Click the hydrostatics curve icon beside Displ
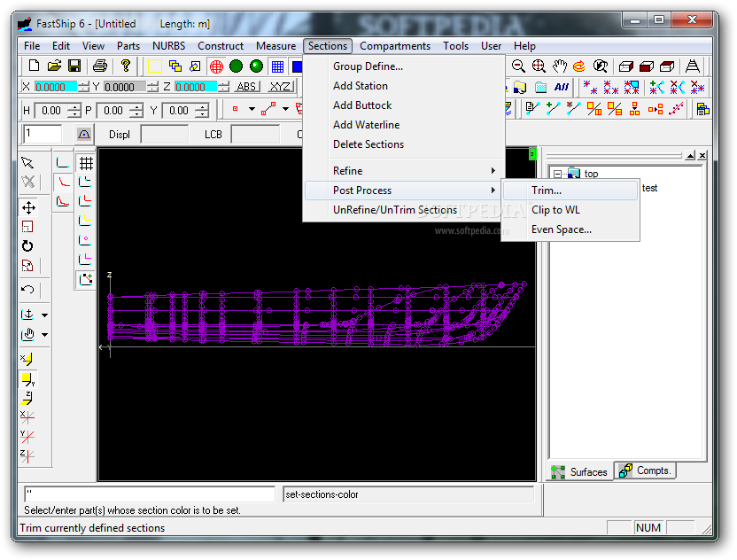 [83, 135]
